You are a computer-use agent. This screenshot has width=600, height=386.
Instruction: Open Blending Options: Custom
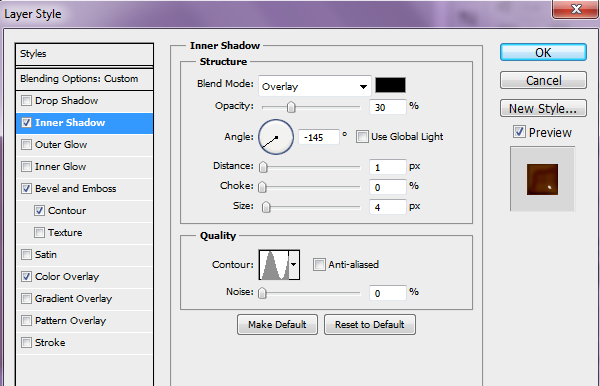[x=85, y=79]
